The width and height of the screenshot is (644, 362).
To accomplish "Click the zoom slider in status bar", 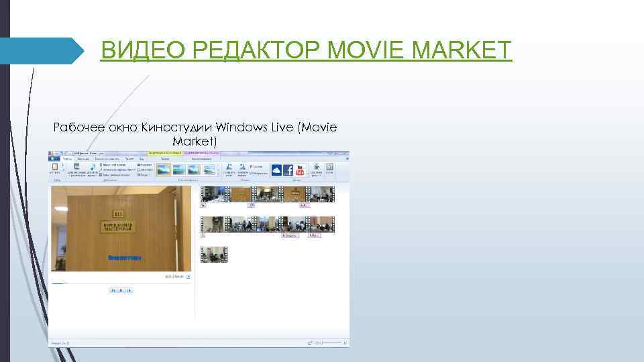I will tap(332, 343).
